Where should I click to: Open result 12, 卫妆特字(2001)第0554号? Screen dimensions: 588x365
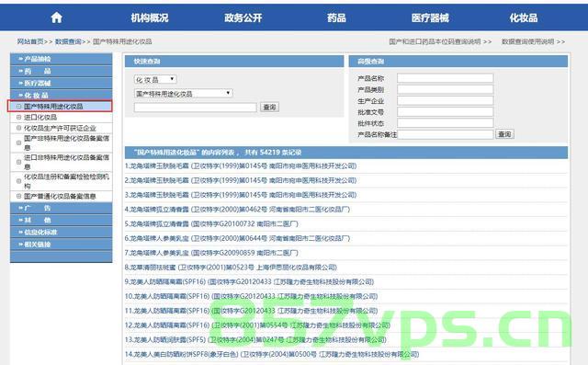[257, 325]
